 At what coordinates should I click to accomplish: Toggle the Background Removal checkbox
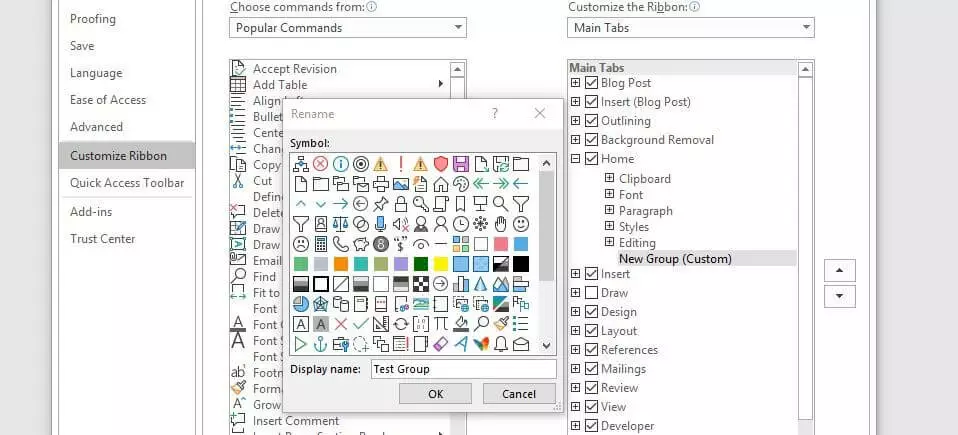(x=591, y=140)
